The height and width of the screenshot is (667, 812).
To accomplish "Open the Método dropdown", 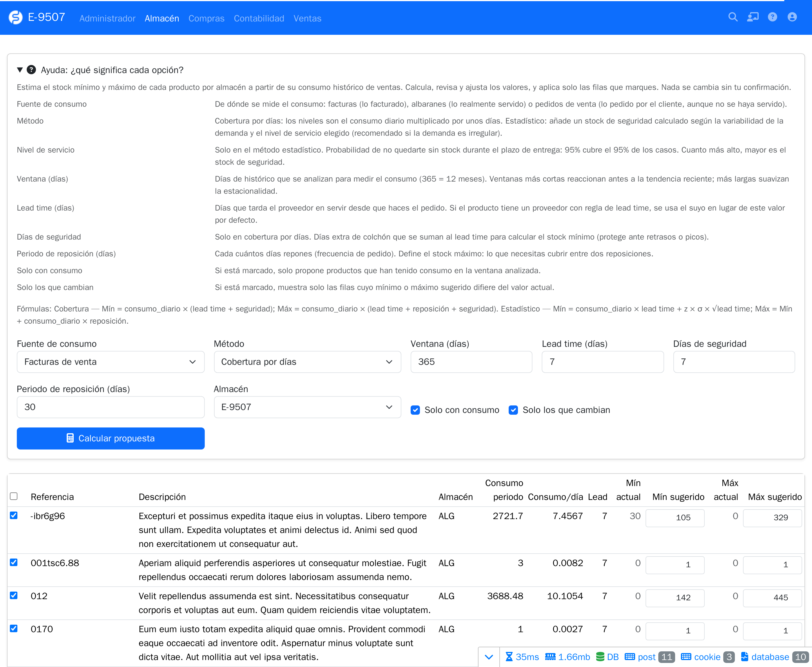I will point(307,362).
